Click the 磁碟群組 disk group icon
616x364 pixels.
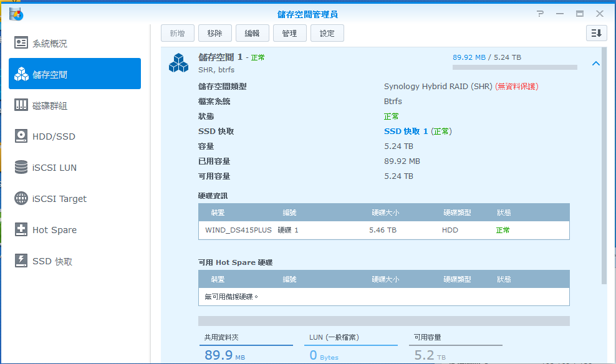21,105
